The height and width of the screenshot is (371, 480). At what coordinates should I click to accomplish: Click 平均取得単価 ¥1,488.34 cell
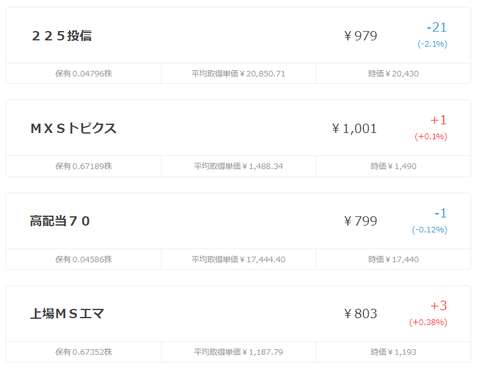click(x=238, y=166)
